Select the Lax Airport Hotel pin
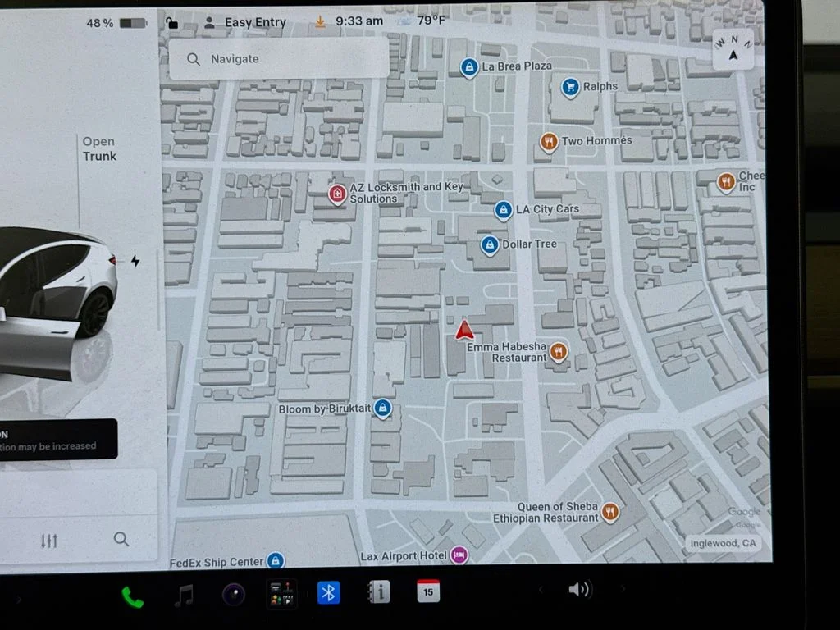The height and width of the screenshot is (630, 840). click(459, 555)
